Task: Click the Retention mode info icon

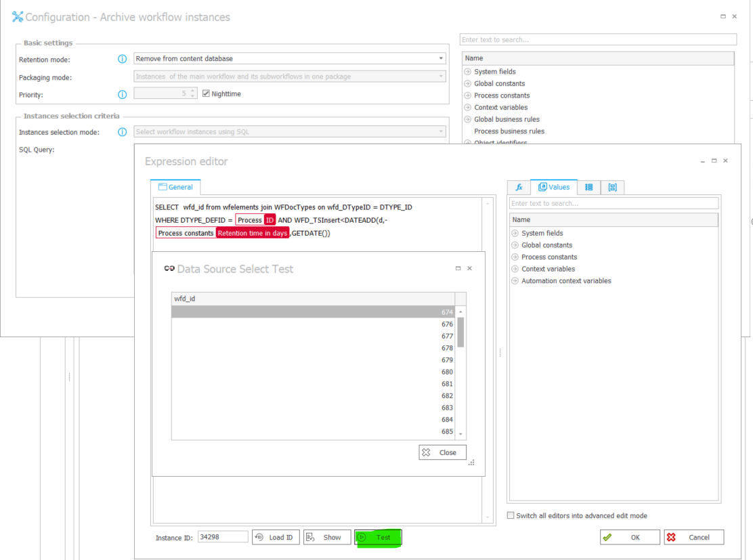Action: [x=123, y=60]
